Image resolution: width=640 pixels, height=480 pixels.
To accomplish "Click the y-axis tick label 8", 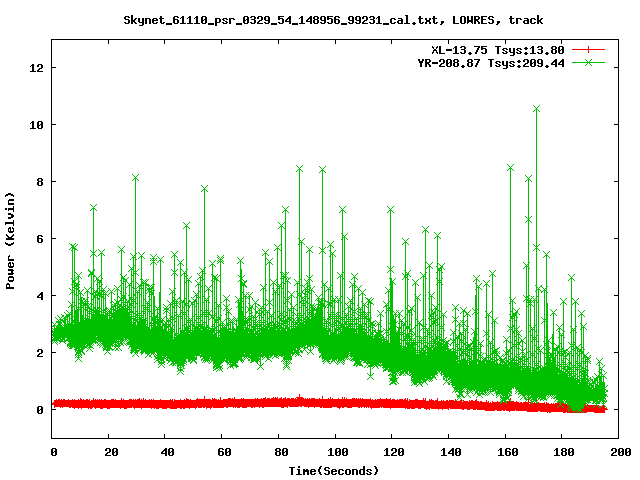I will tap(40, 182).
